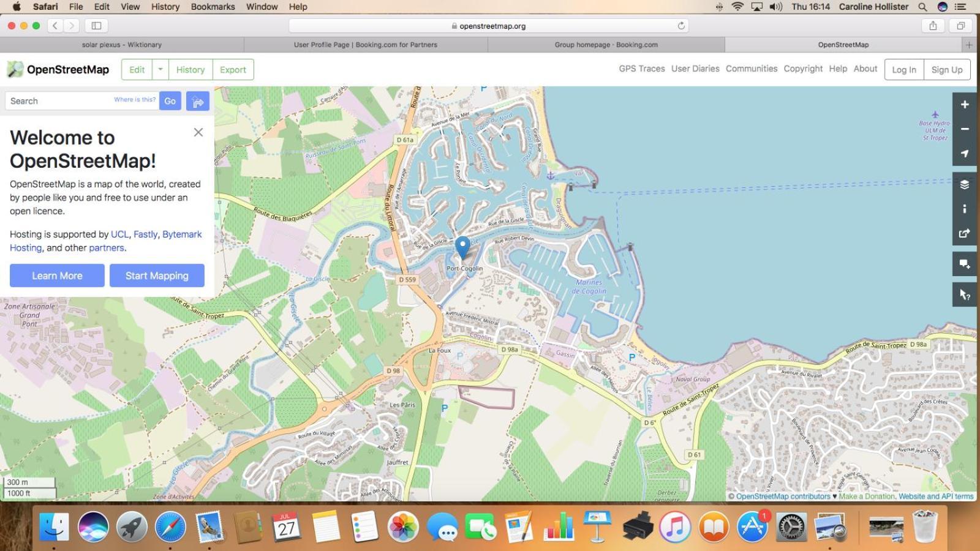Viewport: 980px width, 551px height.
Task: Click the Learn More button
Action: pos(57,275)
